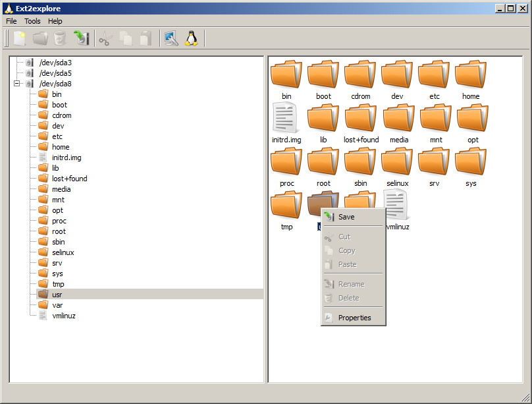Select the cdrom folder icon in right pane
The width and height of the screenshot is (532, 404).
[x=360, y=74]
